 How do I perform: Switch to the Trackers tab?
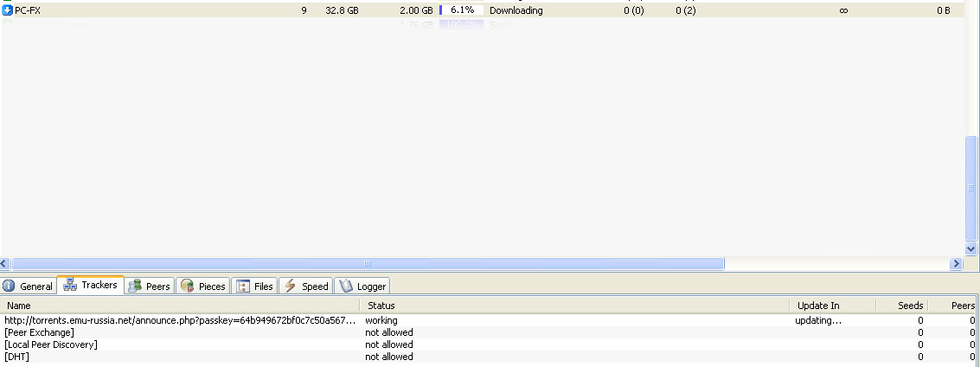91,285
